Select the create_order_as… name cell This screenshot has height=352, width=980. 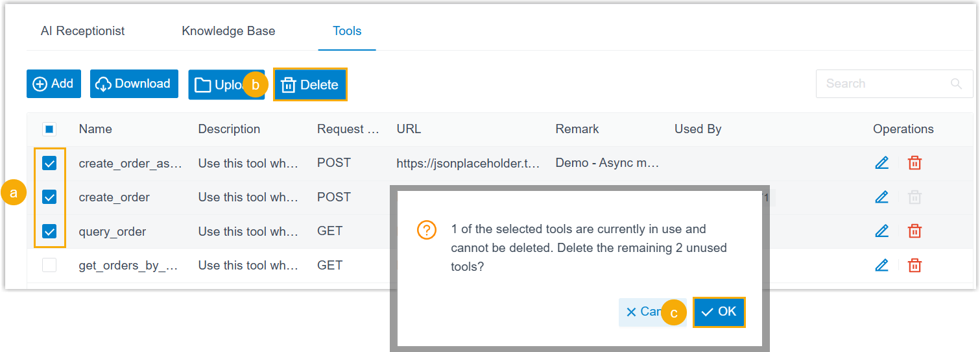(x=130, y=164)
